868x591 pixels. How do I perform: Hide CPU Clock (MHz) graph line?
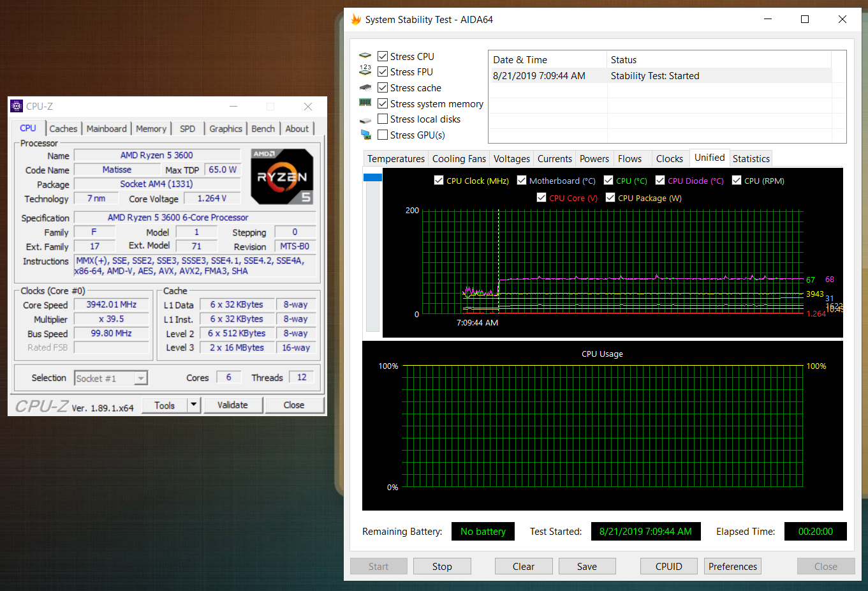tap(439, 180)
